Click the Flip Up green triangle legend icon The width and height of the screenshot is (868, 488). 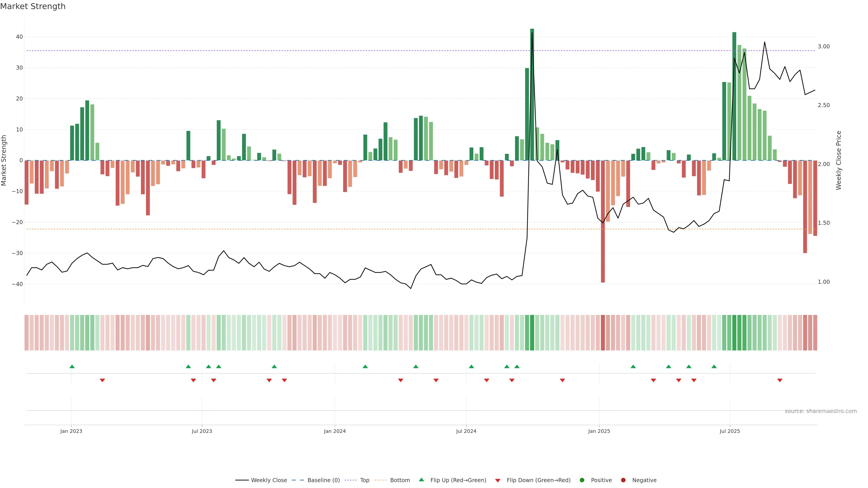point(421,480)
